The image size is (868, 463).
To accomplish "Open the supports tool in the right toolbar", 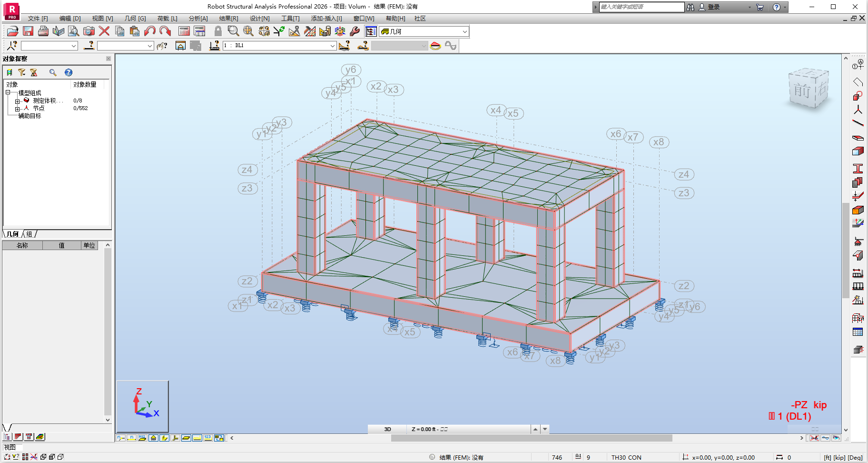I will pos(858,242).
